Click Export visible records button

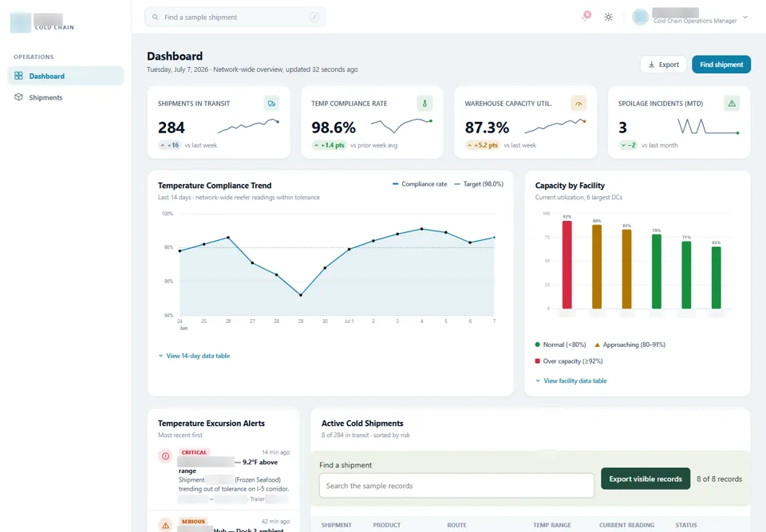[x=646, y=479]
